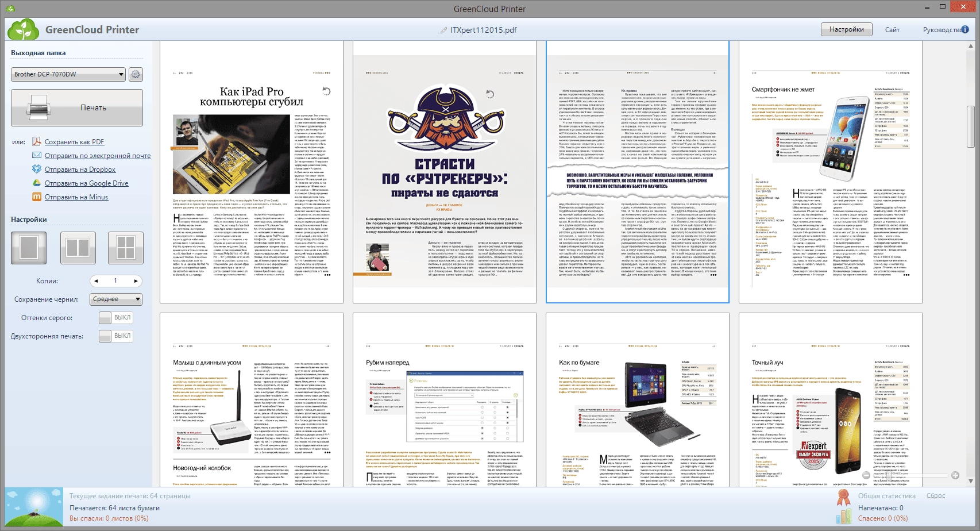Screen dimensions: 980x531
Task: Click the copies number field
Action: click(115, 281)
